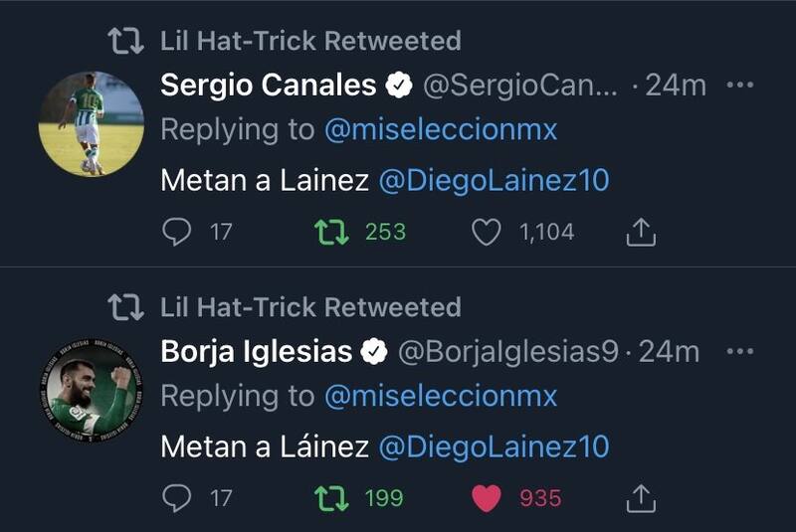
Task: Unlike Borja Iglesias' tweet
Action: [x=486, y=497]
